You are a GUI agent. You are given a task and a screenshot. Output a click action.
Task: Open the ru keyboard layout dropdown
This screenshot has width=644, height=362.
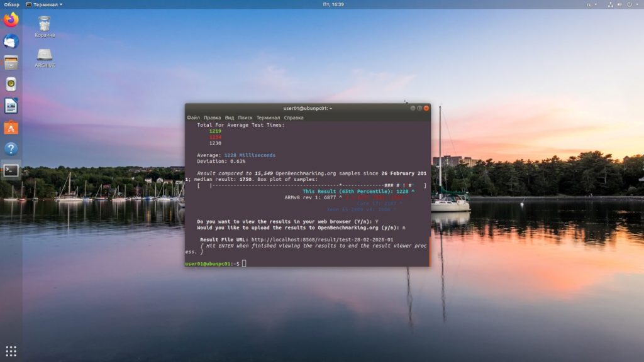coord(591,4)
